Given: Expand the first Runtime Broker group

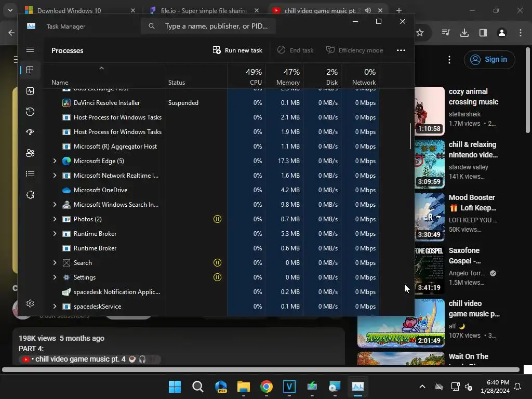Looking at the screenshot, I should click(x=55, y=234).
